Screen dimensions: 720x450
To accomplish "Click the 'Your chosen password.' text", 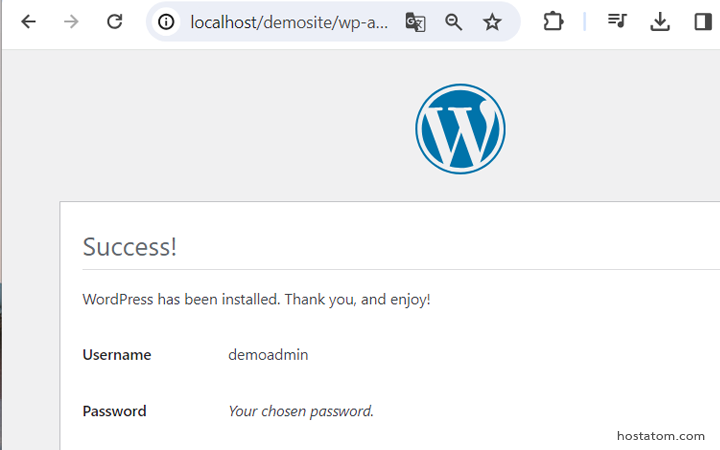I will click(300, 411).
